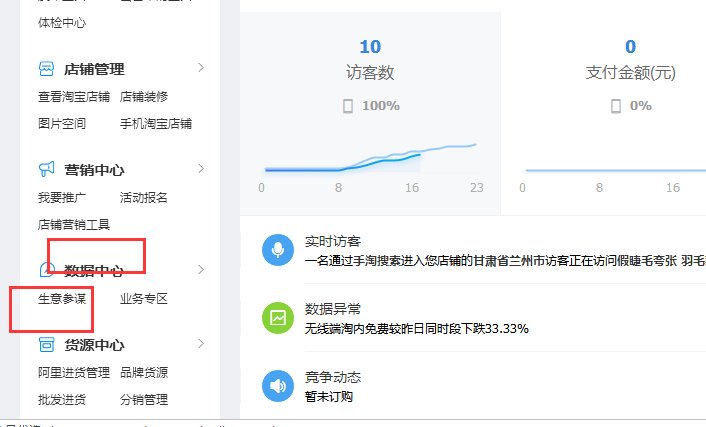
Task: Click the 实时访客 title
Action: point(333,241)
